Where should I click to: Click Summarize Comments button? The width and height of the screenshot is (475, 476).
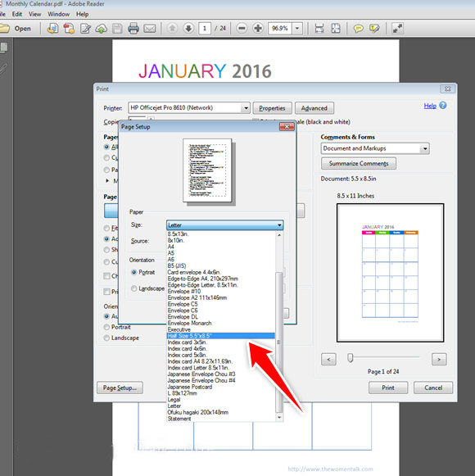tap(359, 164)
